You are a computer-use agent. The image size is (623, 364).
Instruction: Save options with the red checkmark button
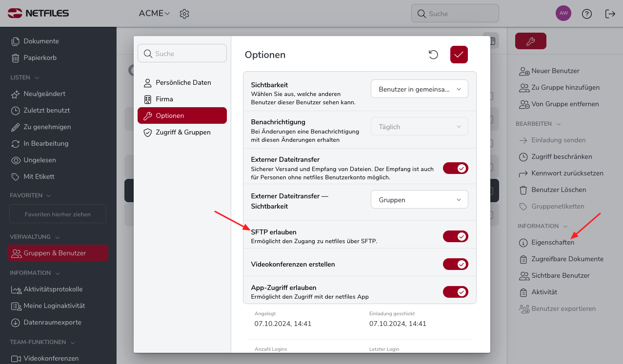tap(459, 55)
